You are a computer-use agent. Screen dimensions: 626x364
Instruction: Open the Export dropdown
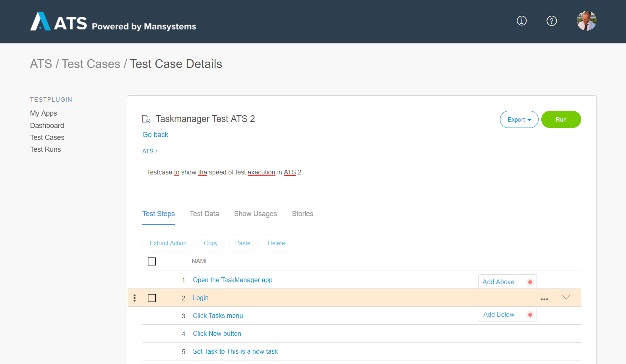coord(519,120)
